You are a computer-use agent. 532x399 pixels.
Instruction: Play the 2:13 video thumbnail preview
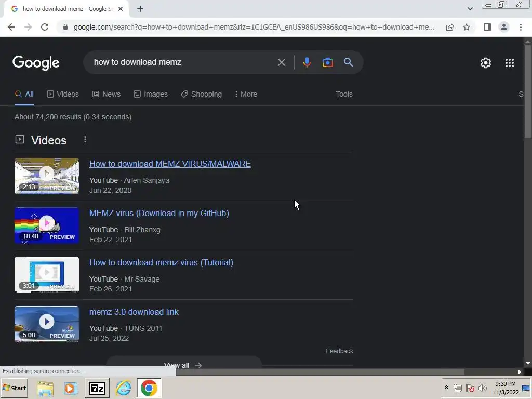point(46,176)
